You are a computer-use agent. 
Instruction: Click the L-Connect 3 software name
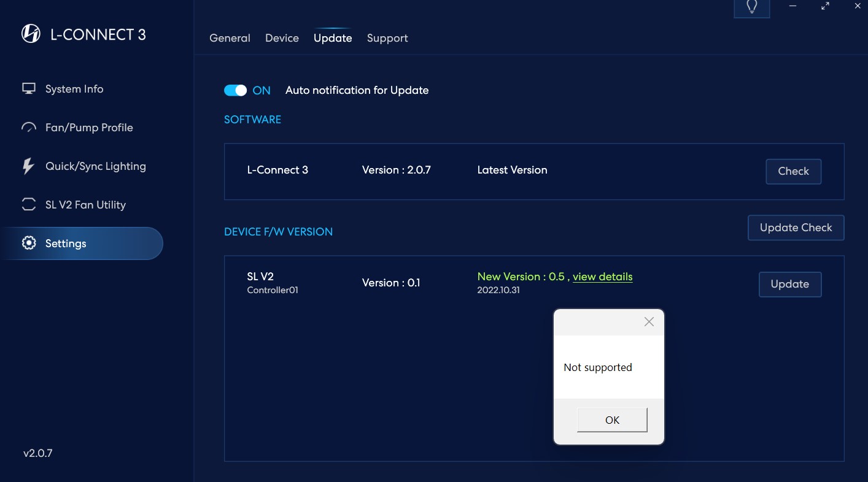(x=277, y=170)
